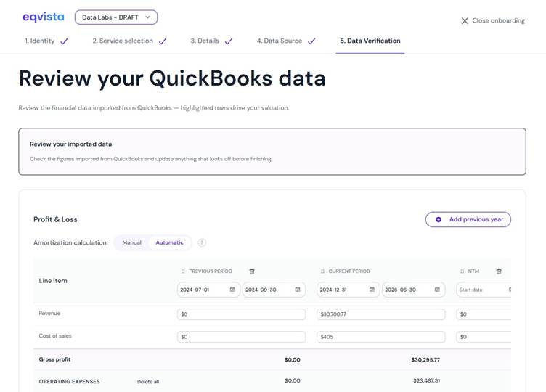Open calendar for the 2024-09-30 date
Screen dimensions: 546x392
(x=298, y=290)
